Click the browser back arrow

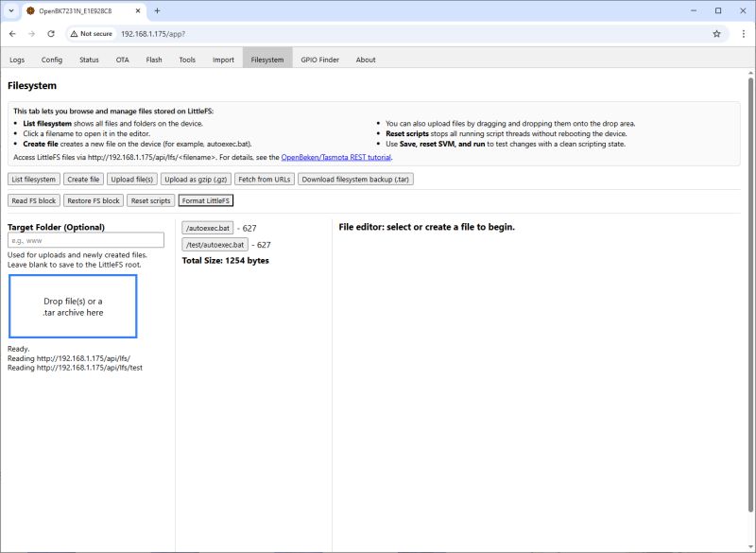click(x=13, y=33)
